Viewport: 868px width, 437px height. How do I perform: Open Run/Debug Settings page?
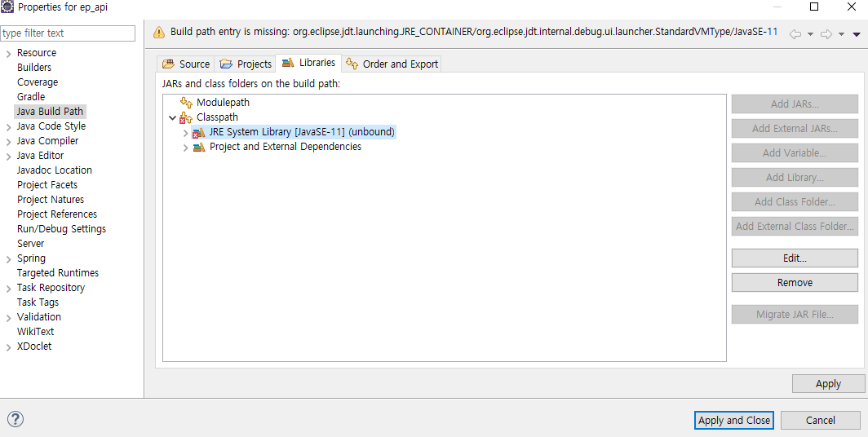click(61, 228)
